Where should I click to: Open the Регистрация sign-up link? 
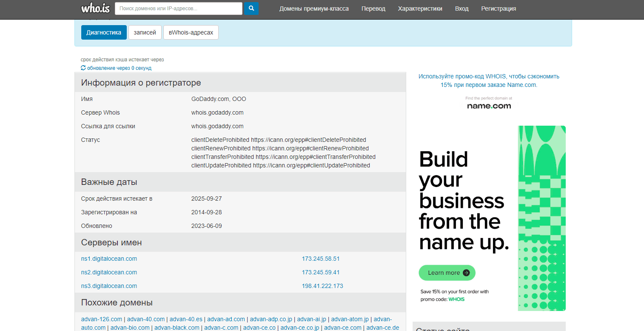pyautogui.click(x=499, y=9)
